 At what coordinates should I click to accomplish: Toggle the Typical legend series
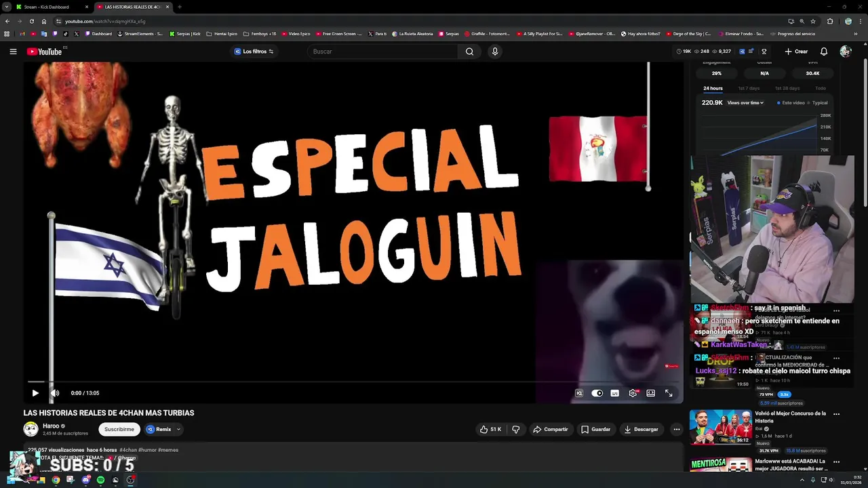pos(817,103)
